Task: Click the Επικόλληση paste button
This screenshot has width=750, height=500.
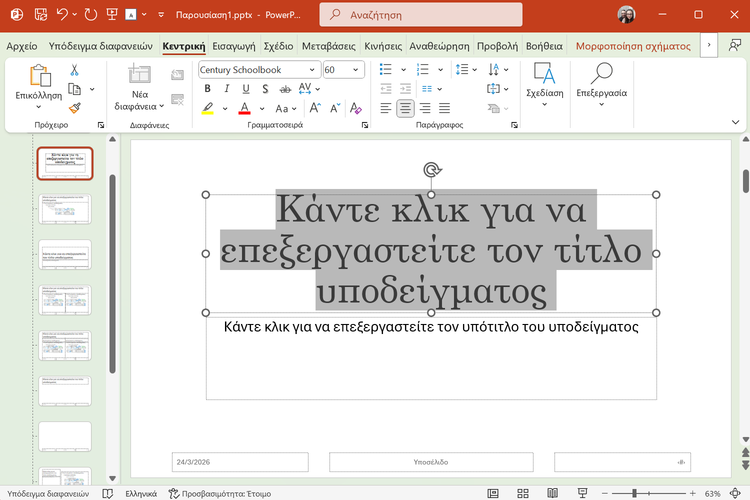Action: point(40,78)
